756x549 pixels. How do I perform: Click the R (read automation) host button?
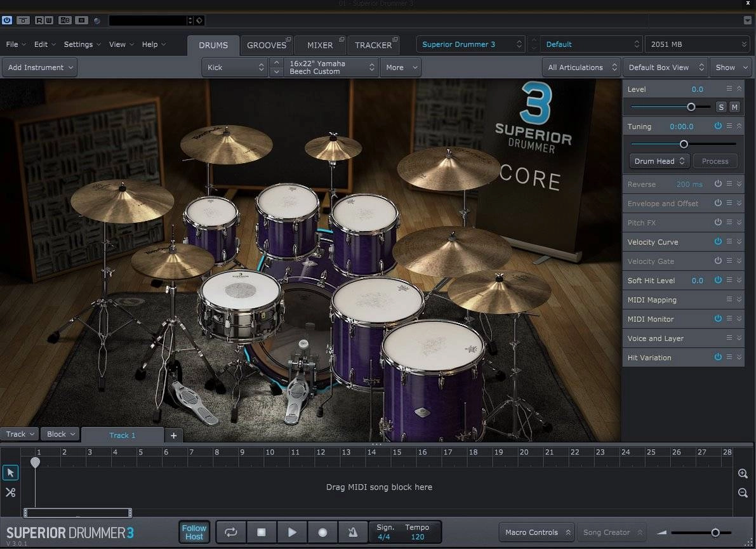(39, 20)
